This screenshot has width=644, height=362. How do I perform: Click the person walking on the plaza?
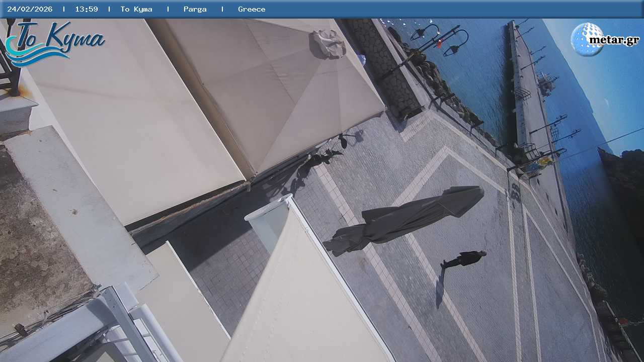pyautogui.click(x=465, y=258)
